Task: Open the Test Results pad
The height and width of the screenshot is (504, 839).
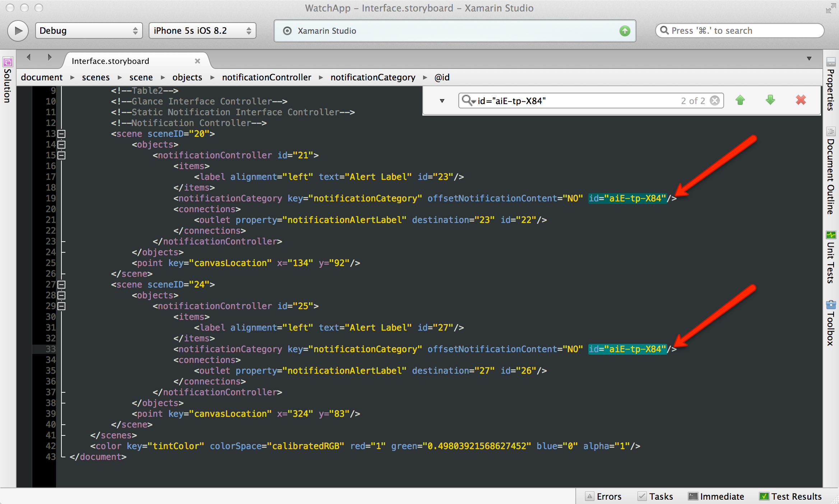Action: coord(791,496)
